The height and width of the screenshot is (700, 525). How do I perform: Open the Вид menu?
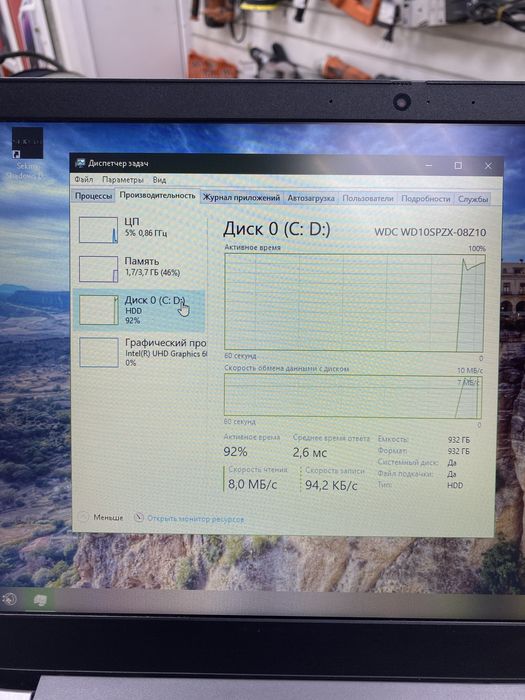click(x=159, y=180)
